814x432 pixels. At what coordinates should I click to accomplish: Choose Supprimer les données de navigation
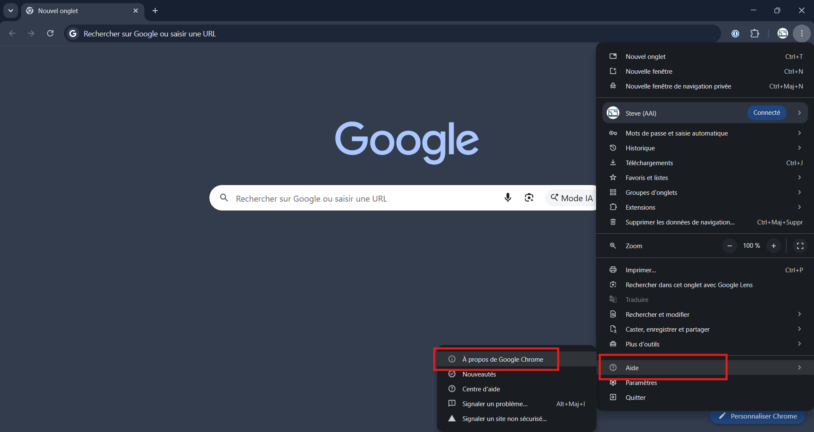pos(704,222)
